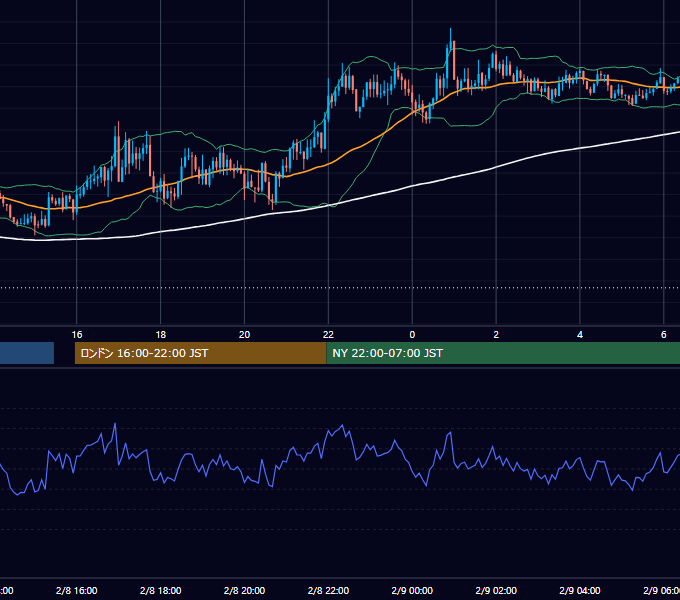Click the 2/9 02:00 date label
Screen dimensions: 680x600
coord(496,590)
